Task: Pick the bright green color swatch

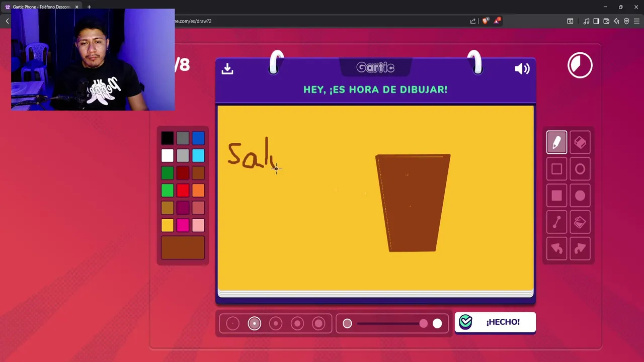Action: click(168, 191)
